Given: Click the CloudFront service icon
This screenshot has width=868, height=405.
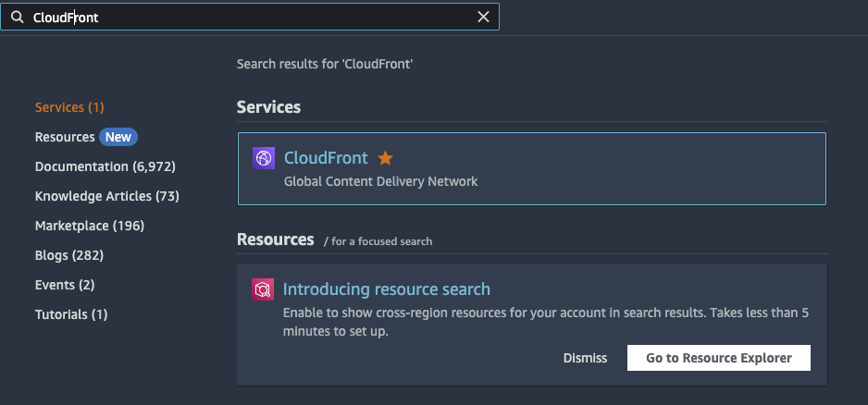Looking at the screenshot, I should coord(264,158).
